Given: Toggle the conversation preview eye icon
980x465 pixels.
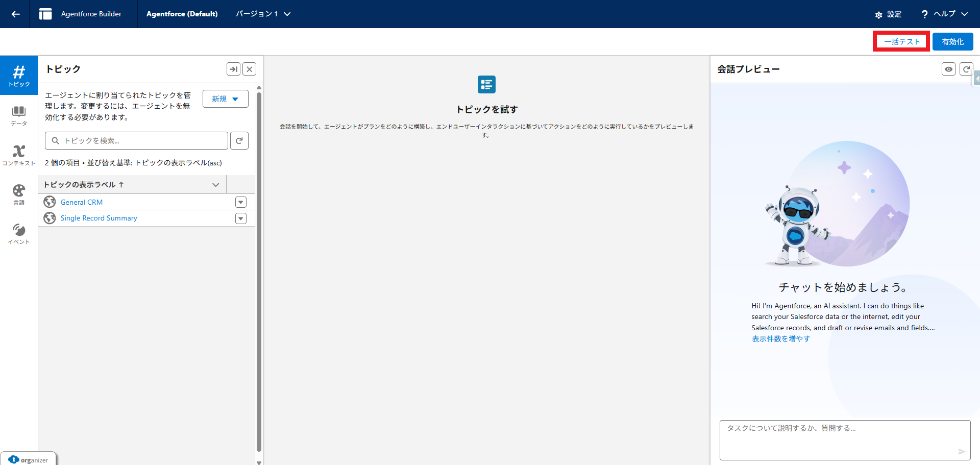Looking at the screenshot, I should coord(948,69).
